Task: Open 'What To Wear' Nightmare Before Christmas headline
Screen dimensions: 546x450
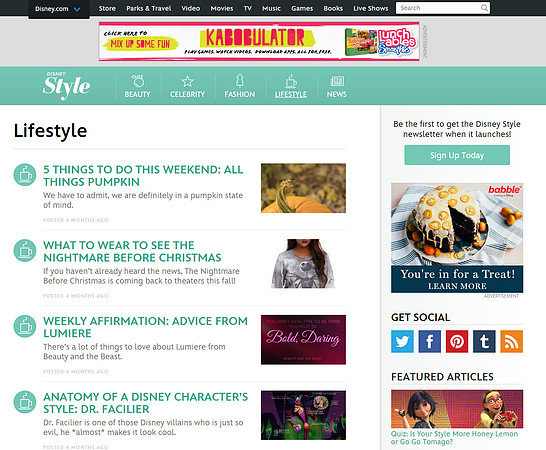Action: [x=132, y=251]
